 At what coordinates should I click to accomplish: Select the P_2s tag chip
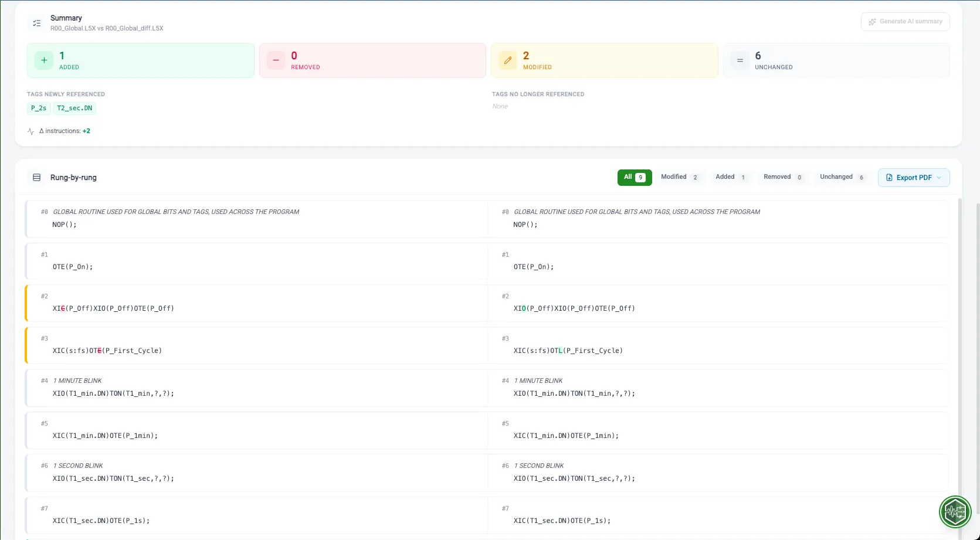pos(39,108)
